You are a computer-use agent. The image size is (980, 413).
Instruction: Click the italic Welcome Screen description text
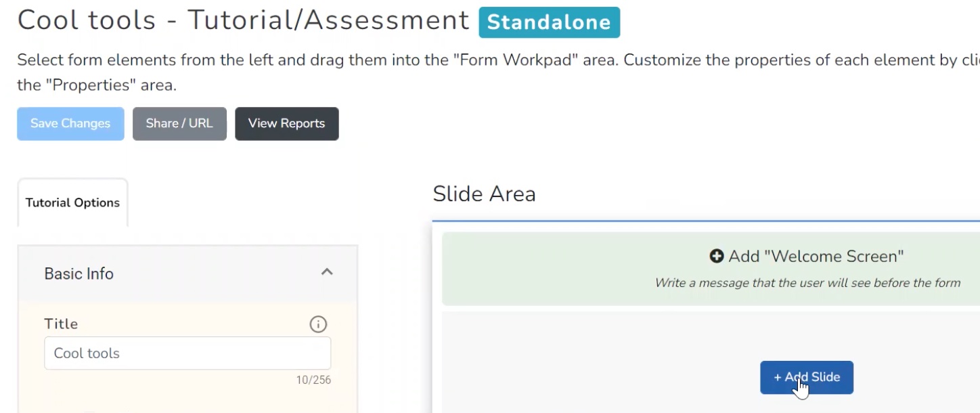[807, 283]
